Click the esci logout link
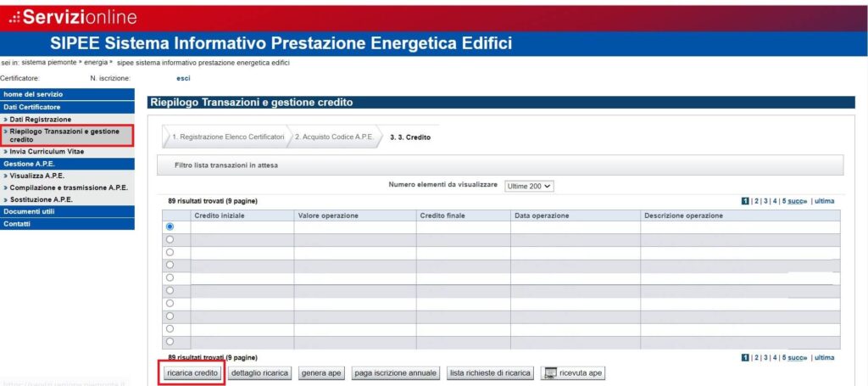This screenshot has width=868, height=386. pos(183,79)
